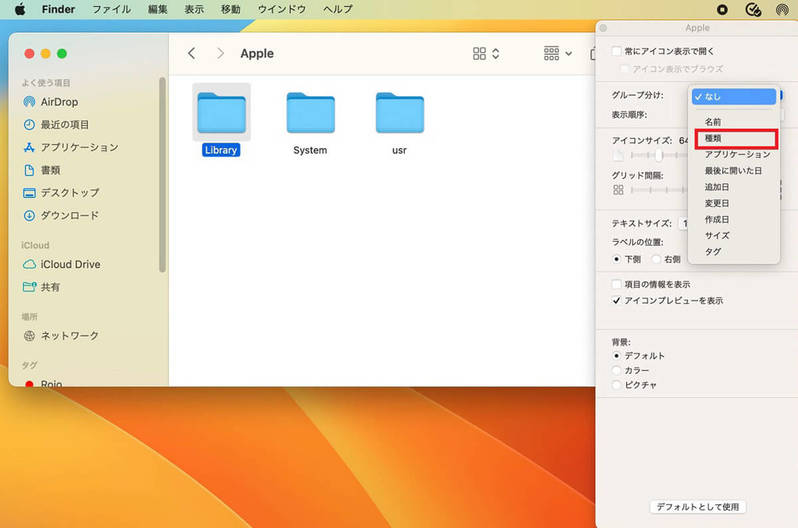Choose 作成日 in the grouping dropdown
Image resolution: width=798 pixels, height=528 pixels.
coord(734,219)
